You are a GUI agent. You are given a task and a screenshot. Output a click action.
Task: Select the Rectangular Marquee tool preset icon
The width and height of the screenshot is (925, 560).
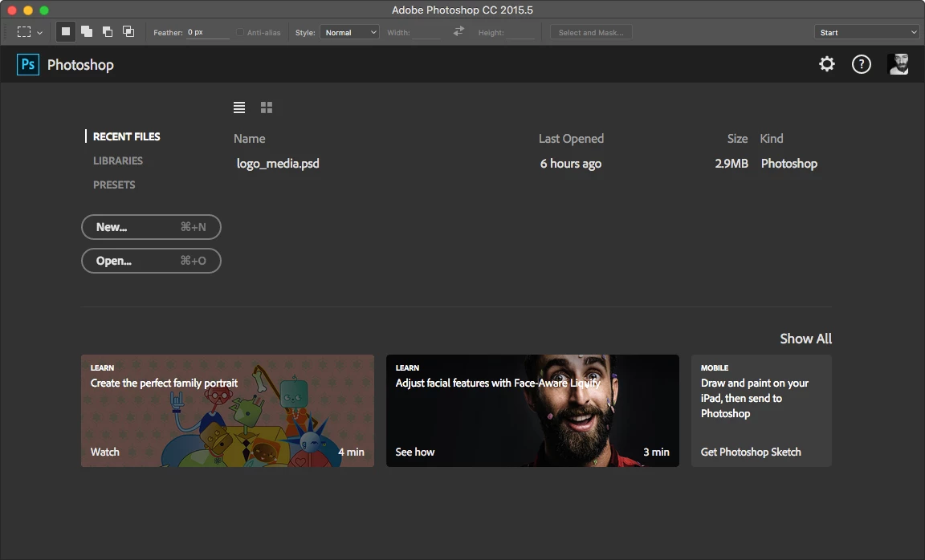tap(24, 32)
